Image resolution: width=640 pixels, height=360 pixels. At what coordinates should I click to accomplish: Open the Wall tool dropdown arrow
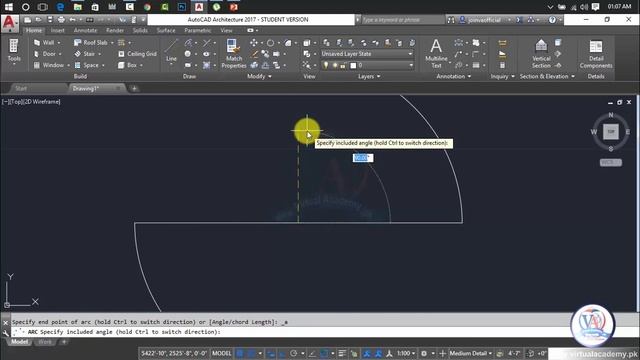click(59, 42)
